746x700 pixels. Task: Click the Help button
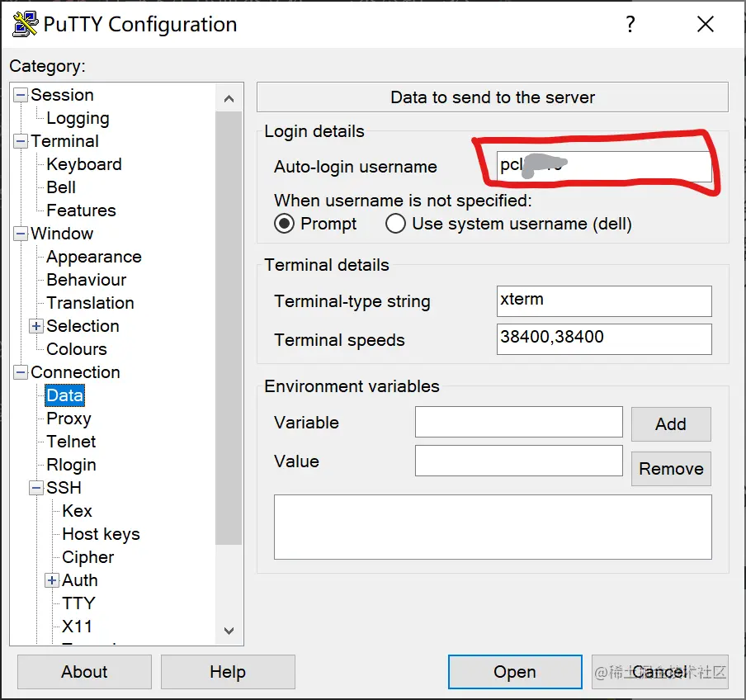click(228, 671)
